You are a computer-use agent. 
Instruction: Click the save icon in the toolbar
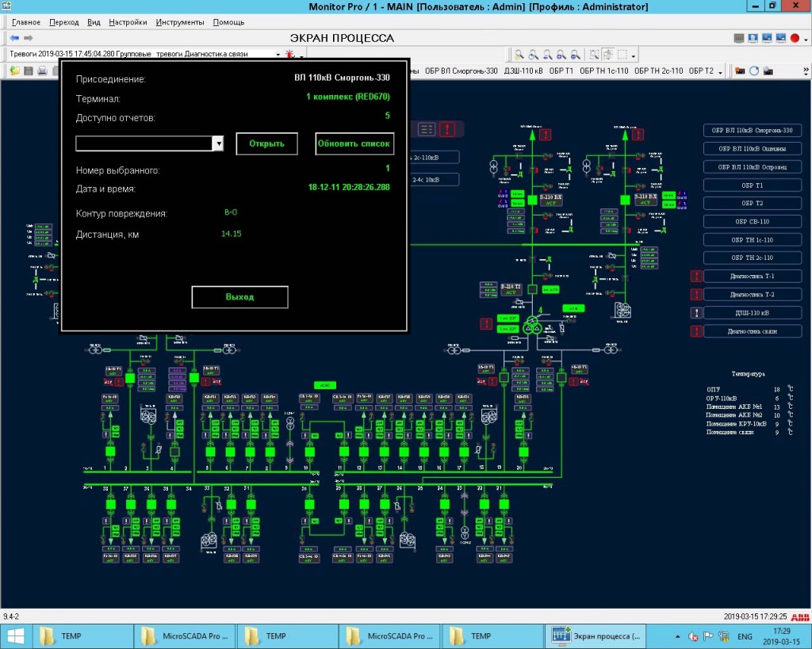(x=29, y=71)
